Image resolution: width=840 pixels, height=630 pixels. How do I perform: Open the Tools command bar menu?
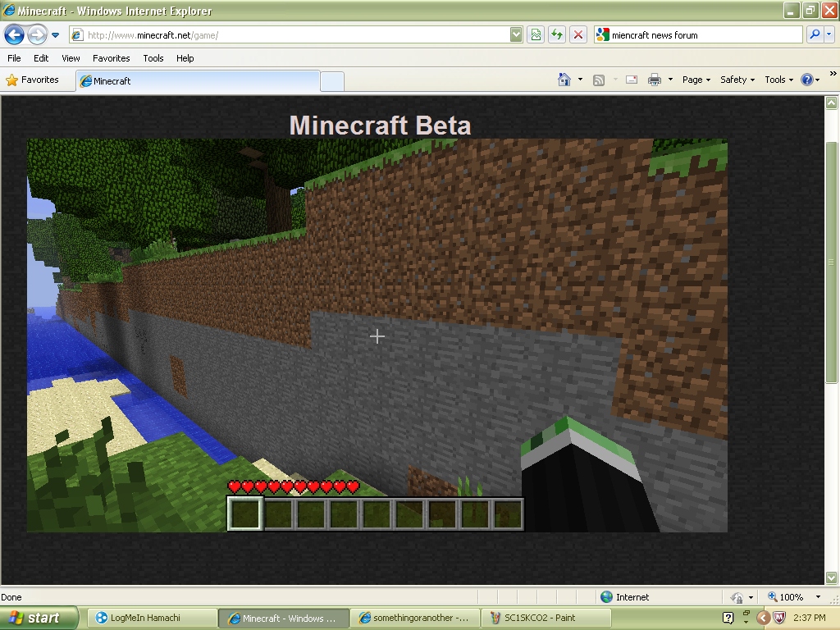click(779, 80)
